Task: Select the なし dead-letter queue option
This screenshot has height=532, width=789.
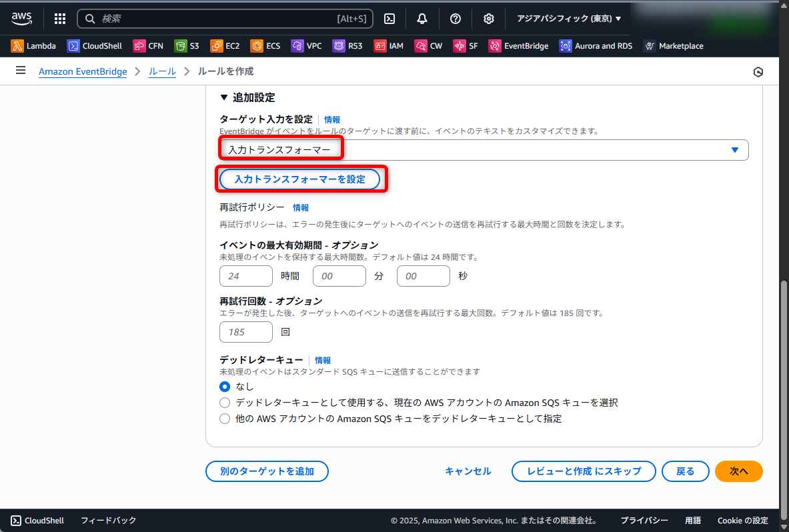Action: click(225, 387)
